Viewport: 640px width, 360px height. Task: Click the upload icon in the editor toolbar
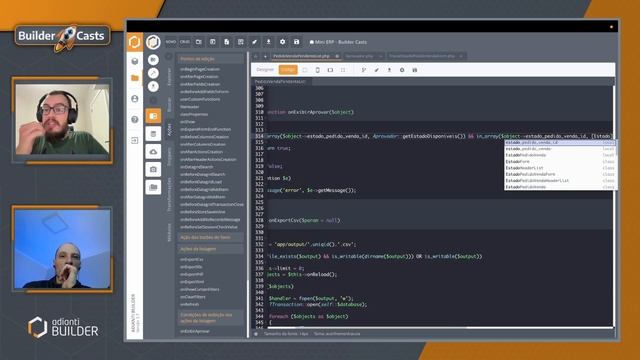389,70
